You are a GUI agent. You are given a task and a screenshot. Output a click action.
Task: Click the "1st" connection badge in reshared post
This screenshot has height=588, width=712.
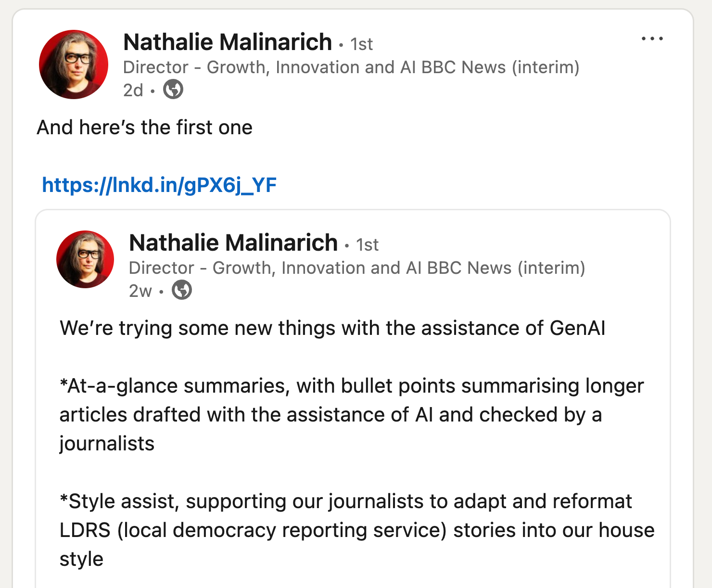(368, 245)
